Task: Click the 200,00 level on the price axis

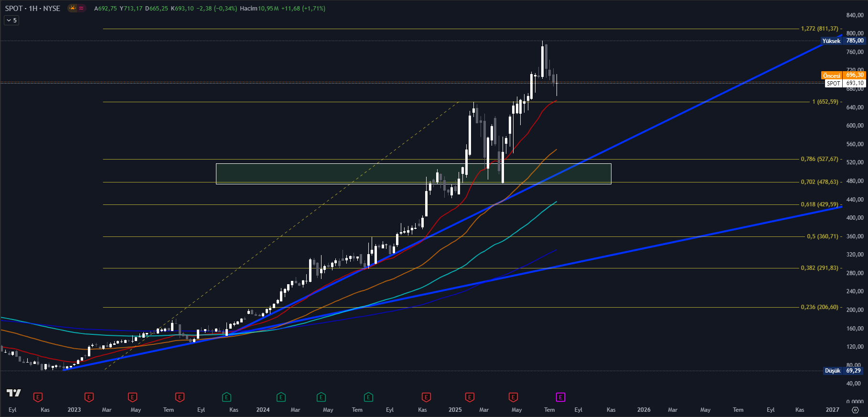Action: point(855,310)
